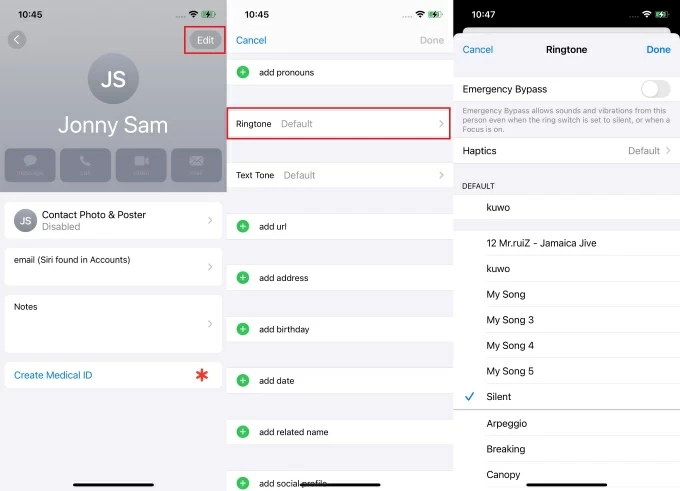Tap Create Medical ID link

53,375
